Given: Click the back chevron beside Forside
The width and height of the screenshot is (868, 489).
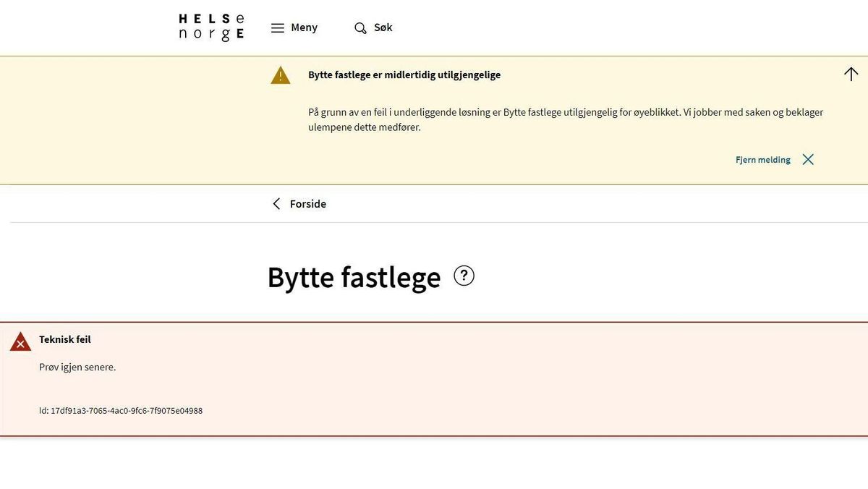Looking at the screenshot, I should click(276, 204).
